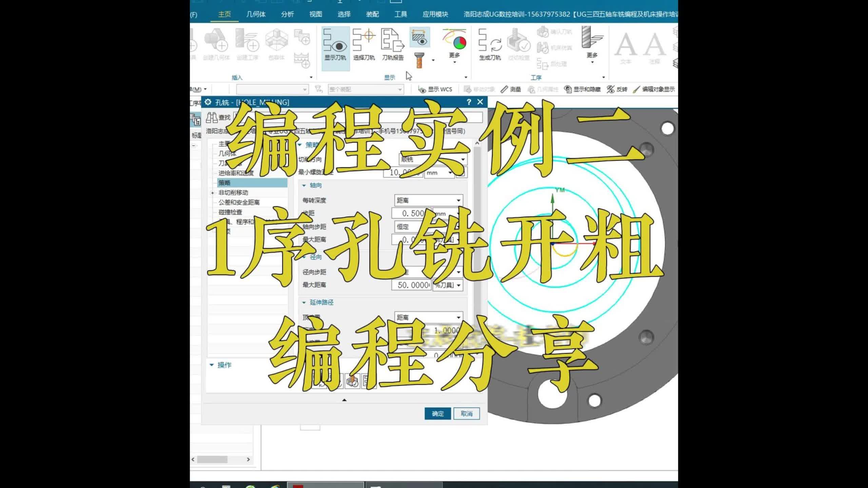The height and width of the screenshot is (488, 868).
Task: Expand the 非切削移动 tree node
Action: [x=213, y=193]
